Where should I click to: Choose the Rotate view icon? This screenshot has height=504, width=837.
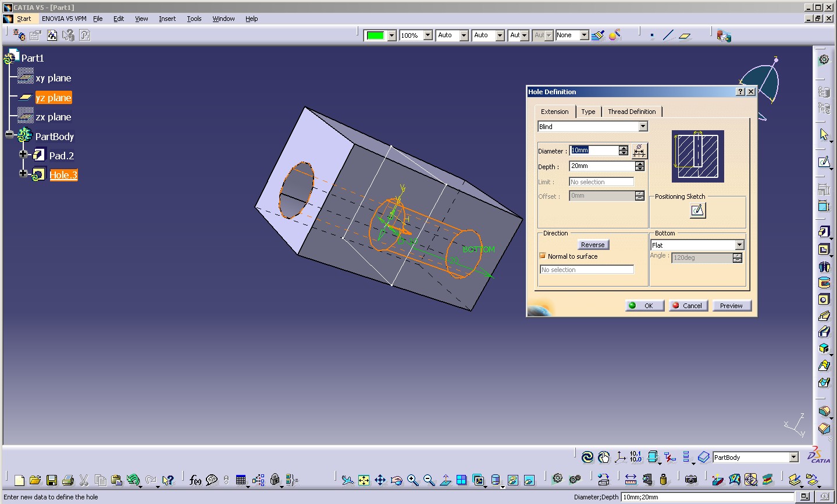[x=396, y=480]
